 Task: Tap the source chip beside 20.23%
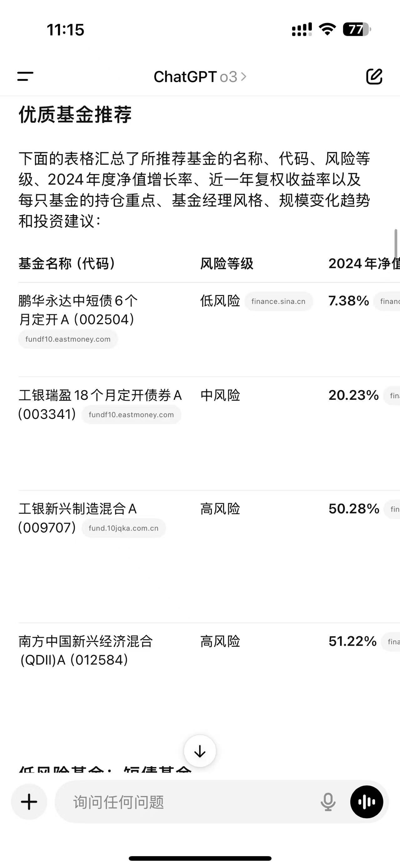pyautogui.click(x=392, y=395)
